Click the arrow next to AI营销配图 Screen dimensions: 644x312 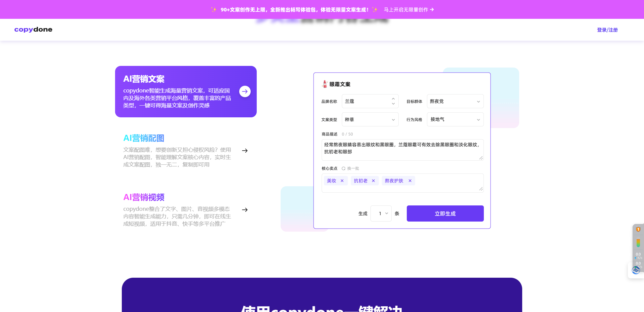pyautogui.click(x=245, y=151)
